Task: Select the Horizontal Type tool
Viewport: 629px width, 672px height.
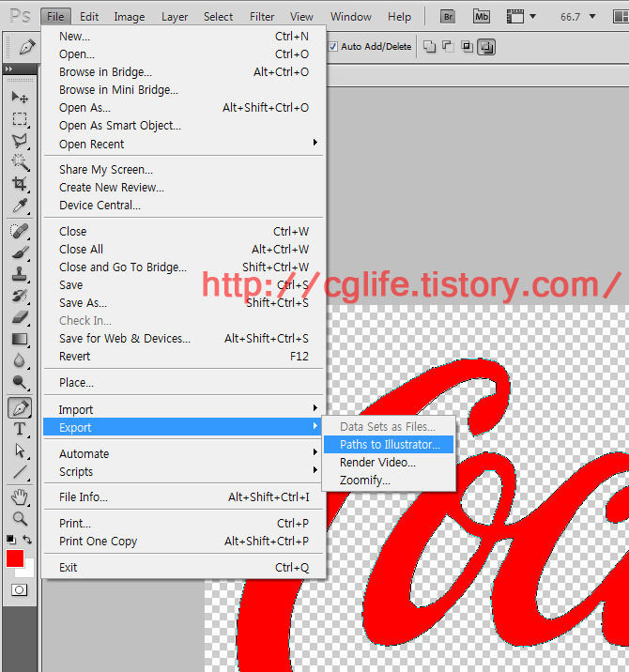Action: pos(20,429)
